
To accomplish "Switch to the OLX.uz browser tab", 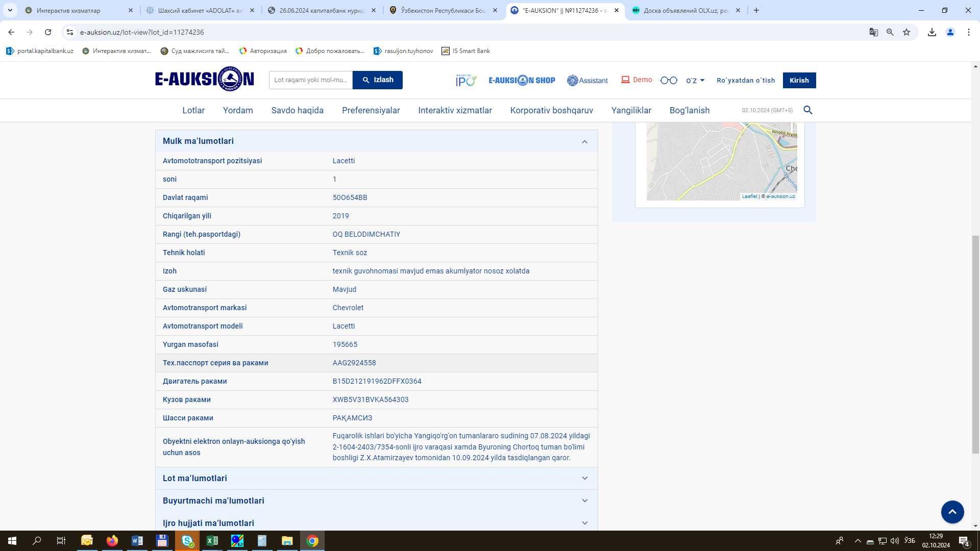I will pos(687,10).
